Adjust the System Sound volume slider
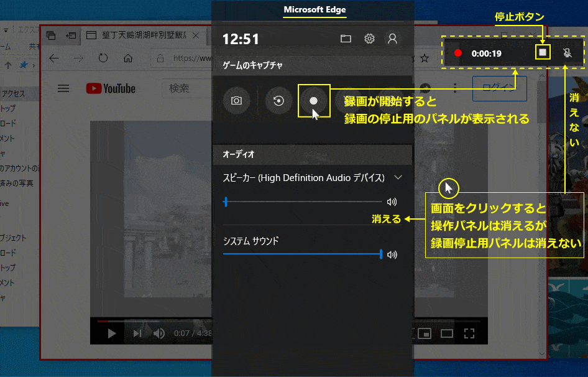This screenshot has width=588, height=377. pos(302,254)
